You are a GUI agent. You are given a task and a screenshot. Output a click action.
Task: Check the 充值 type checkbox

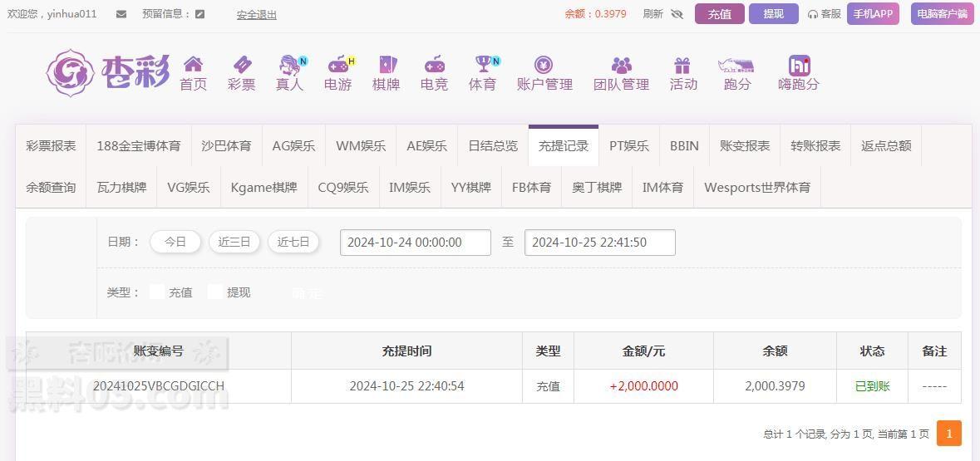(x=157, y=292)
